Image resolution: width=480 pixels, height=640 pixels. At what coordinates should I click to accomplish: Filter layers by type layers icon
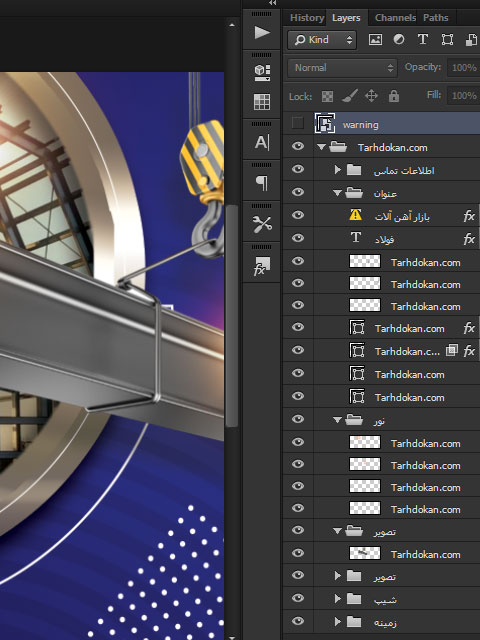(x=423, y=40)
